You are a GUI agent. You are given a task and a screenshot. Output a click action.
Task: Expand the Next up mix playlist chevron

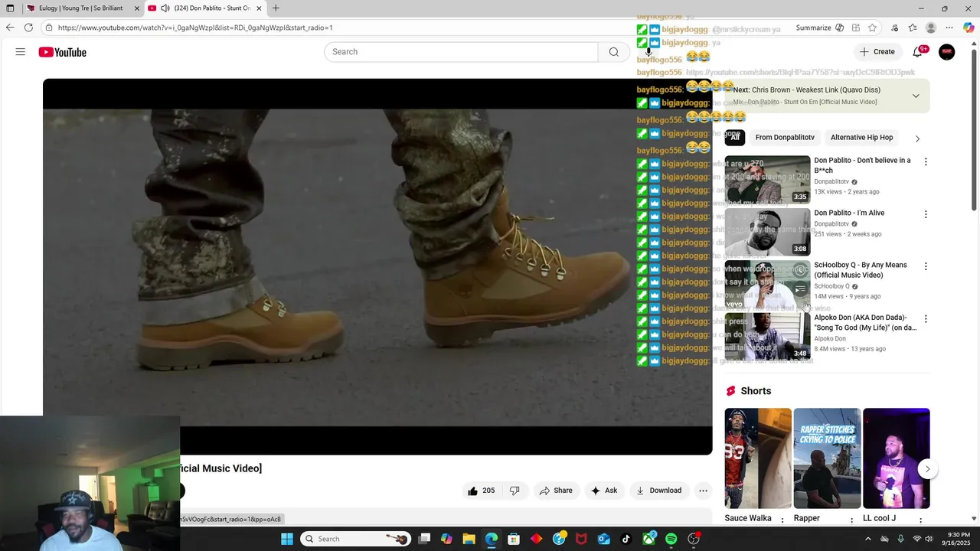916,96
